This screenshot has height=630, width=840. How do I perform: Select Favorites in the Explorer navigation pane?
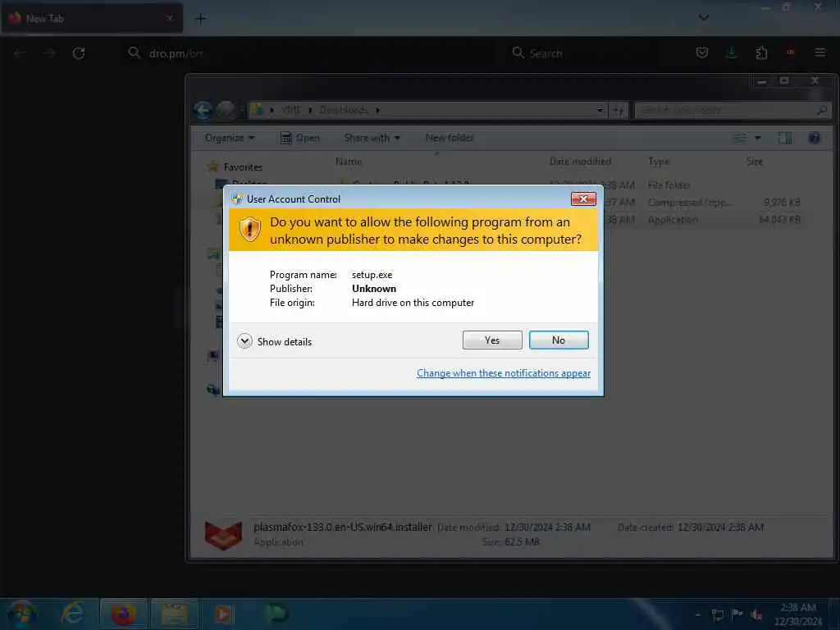coord(242,167)
